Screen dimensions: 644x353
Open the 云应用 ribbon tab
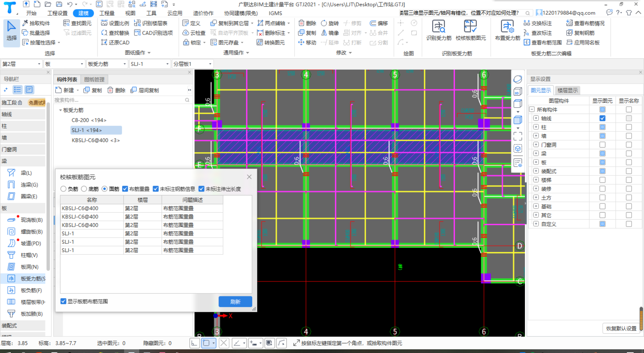coord(175,13)
